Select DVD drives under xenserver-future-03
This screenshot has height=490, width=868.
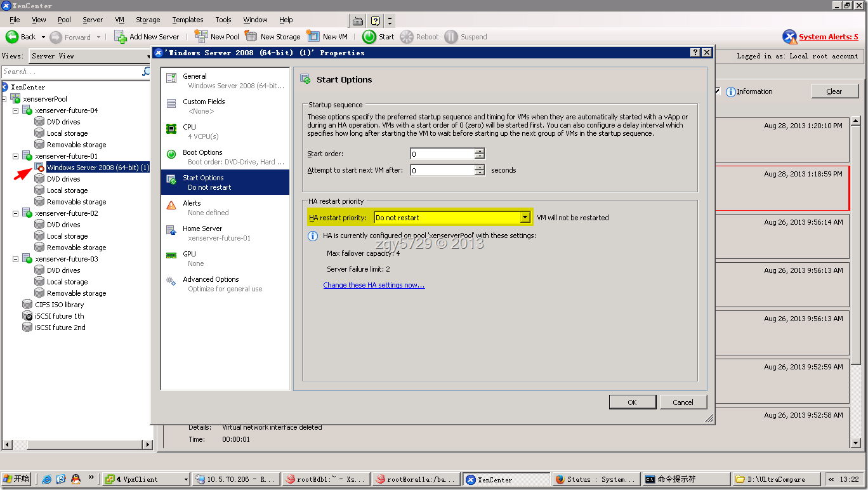coord(63,270)
